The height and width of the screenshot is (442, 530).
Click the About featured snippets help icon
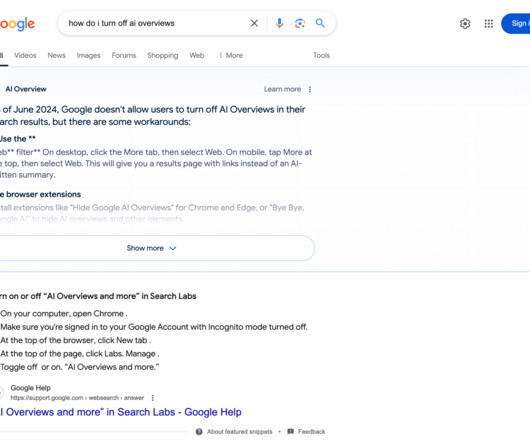point(199,432)
